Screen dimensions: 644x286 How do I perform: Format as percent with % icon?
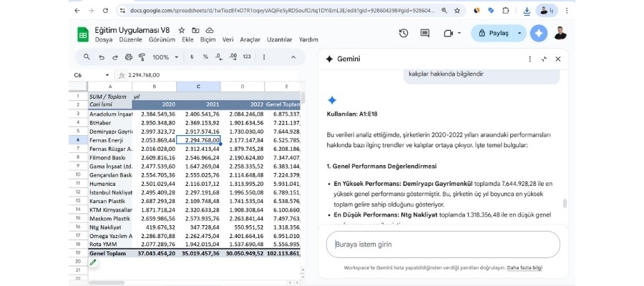coord(205,57)
